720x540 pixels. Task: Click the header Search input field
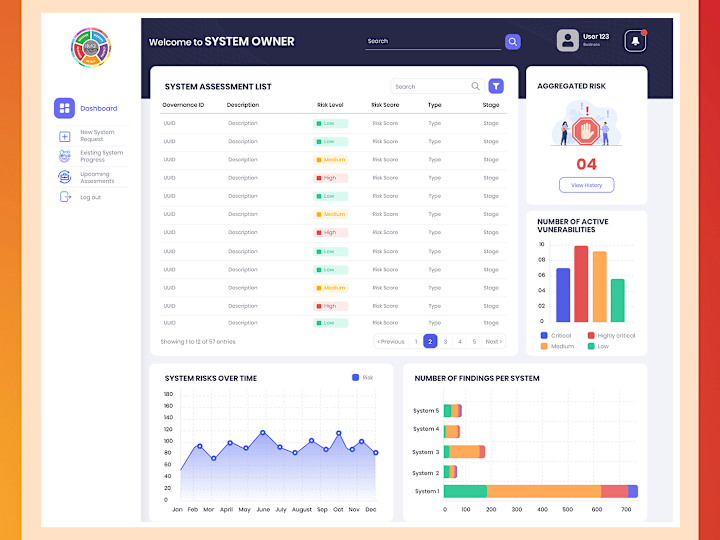coord(433,41)
